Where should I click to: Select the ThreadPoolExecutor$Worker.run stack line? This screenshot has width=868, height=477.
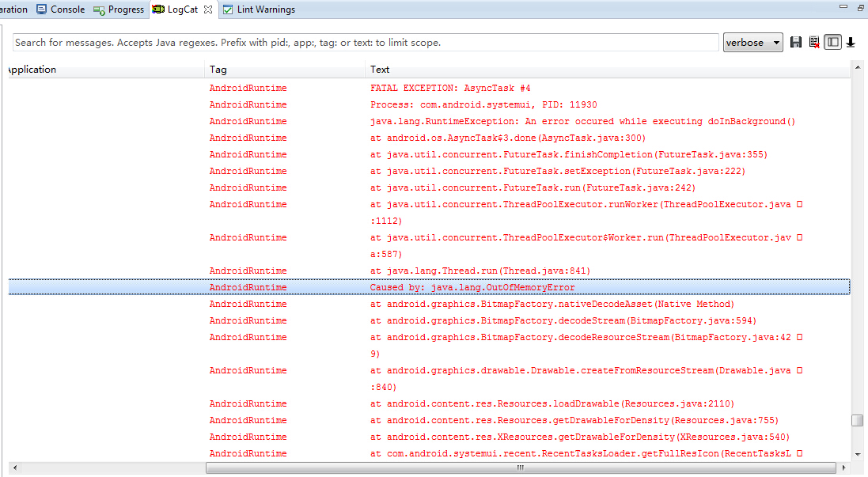coord(429,246)
